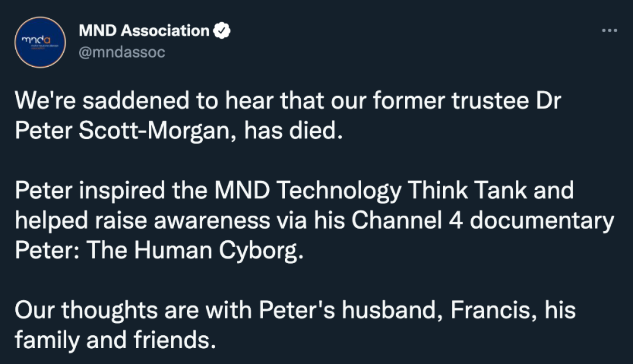Screen dimensions: 633x364
Task: Open the @mndassoc handle link
Action: [122, 52]
